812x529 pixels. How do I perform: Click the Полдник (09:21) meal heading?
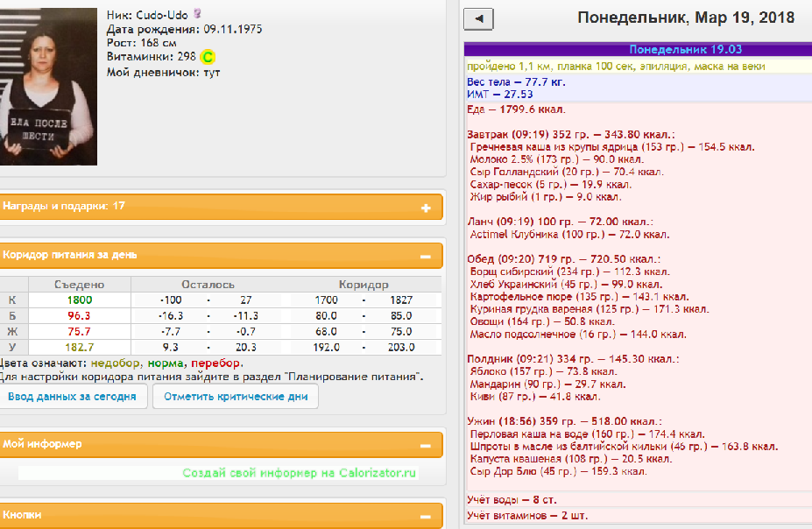click(x=573, y=359)
